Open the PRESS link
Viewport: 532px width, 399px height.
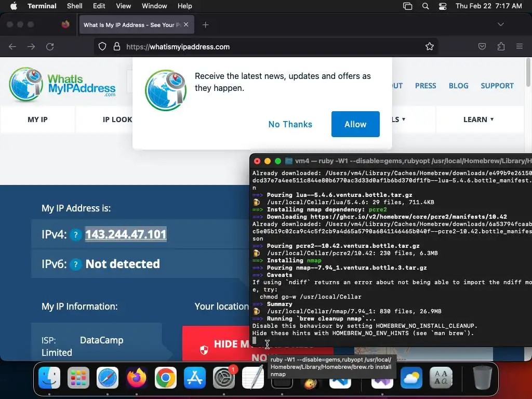(x=425, y=86)
